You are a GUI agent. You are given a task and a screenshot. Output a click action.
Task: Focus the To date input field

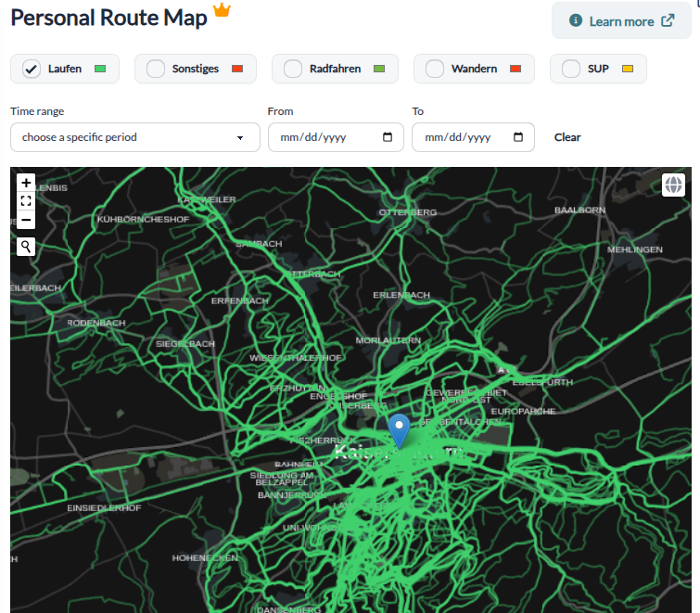(473, 137)
